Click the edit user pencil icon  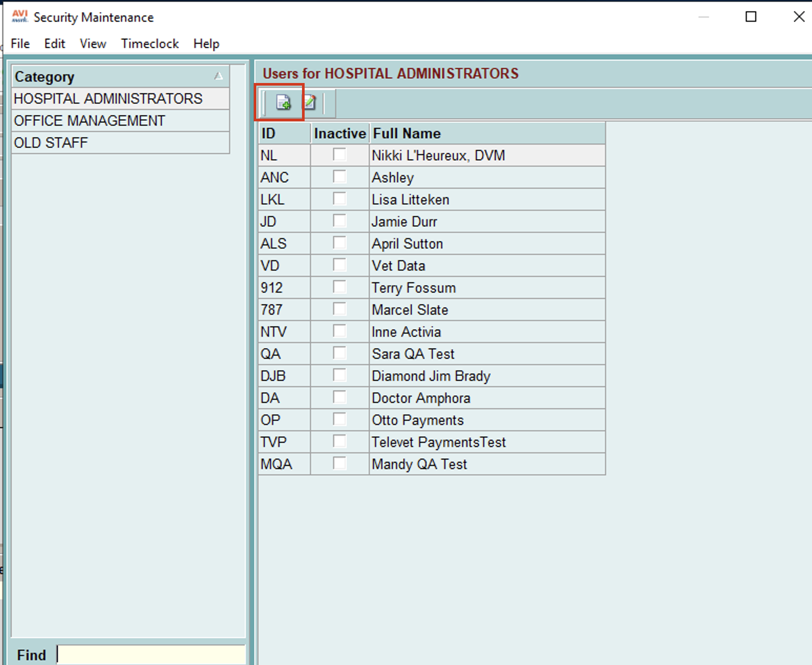click(310, 102)
